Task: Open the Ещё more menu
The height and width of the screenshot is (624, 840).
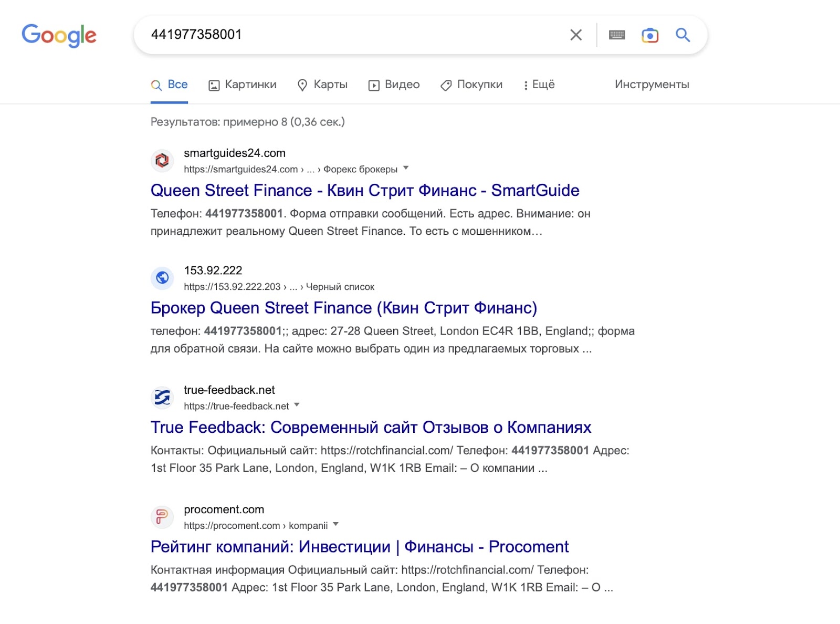Action: [539, 85]
